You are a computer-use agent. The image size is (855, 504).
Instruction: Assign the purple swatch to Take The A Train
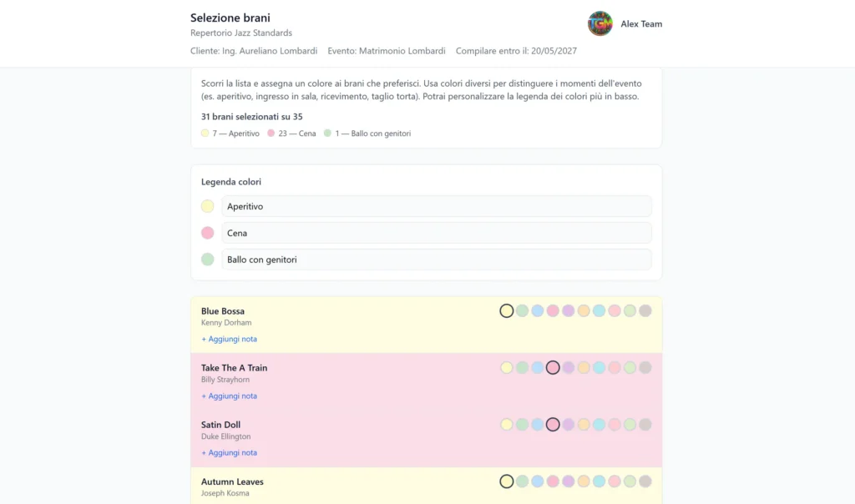click(x=568, y=367)
